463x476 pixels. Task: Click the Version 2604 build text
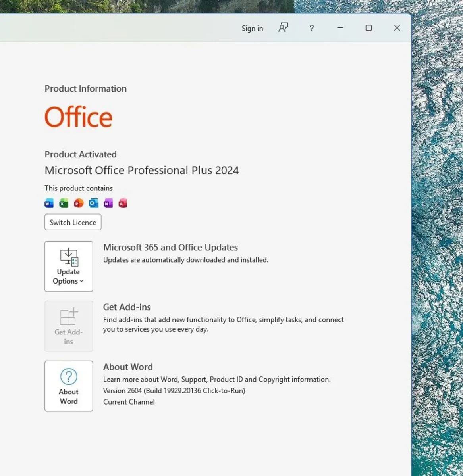coord(174,391)
